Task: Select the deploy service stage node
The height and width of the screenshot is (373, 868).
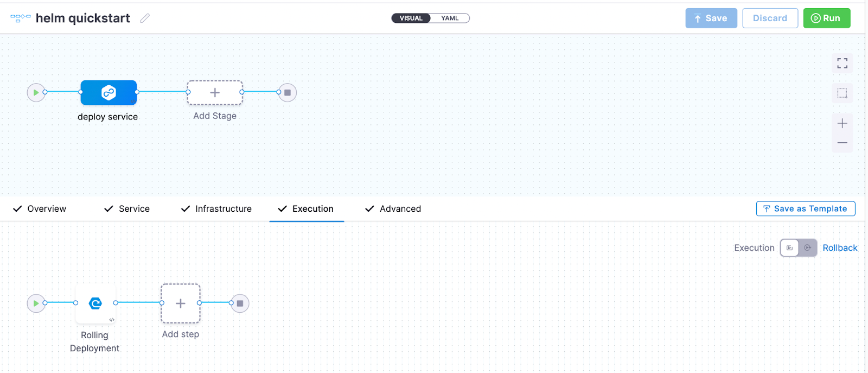Action: (x=108, y=93)
